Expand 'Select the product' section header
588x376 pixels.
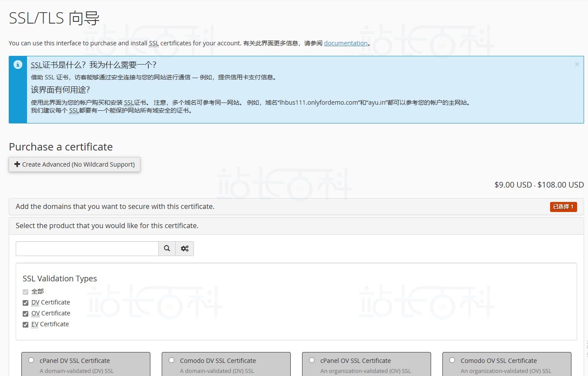click(x=107, y=226)
